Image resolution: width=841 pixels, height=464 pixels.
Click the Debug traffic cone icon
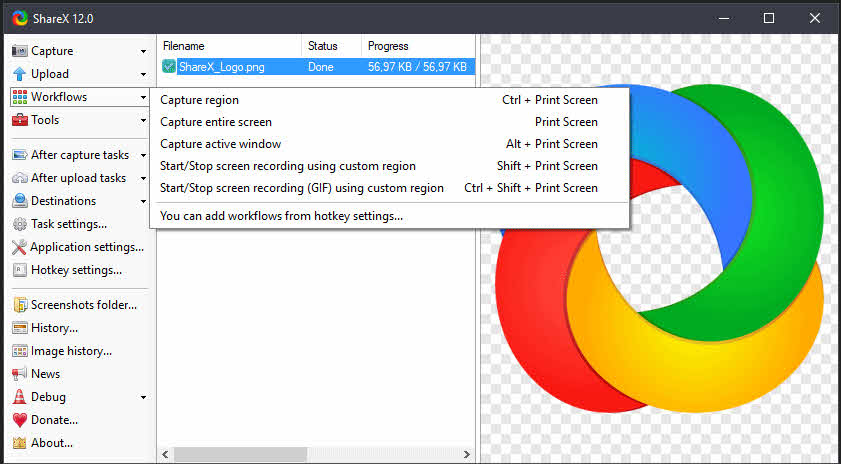coord(19,397)
